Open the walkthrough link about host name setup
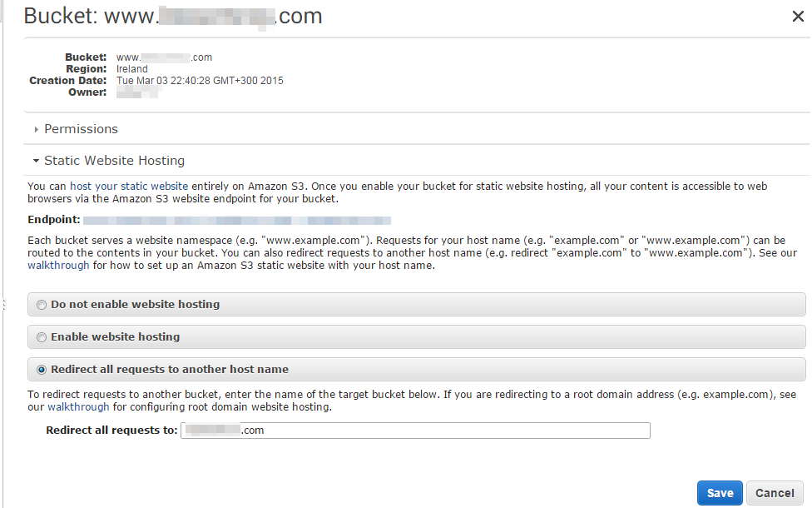The width and height of the screenshot is (812, 508). tap(58, 266)
